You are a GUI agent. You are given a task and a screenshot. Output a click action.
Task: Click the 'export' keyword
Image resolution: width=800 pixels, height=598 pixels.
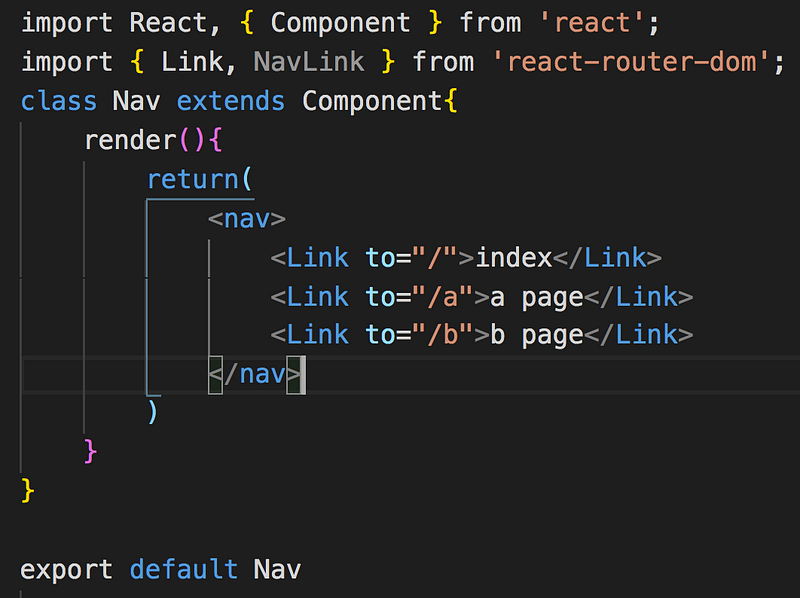click(x=66, y=570)
